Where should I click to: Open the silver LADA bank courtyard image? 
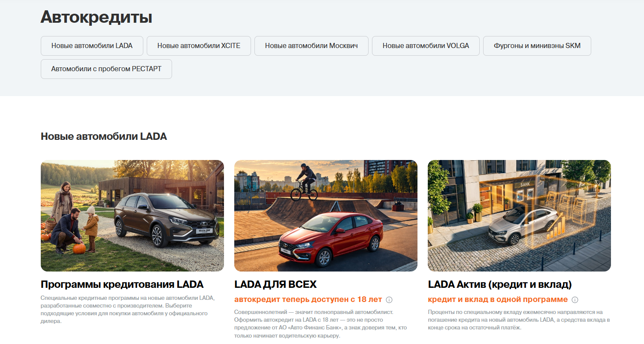(x=519, y=216)
